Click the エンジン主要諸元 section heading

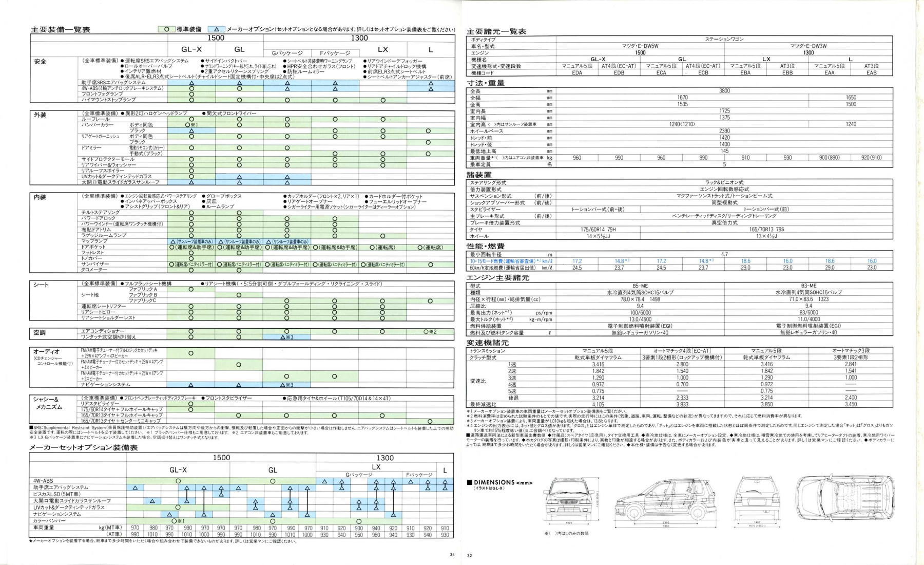(x=497, y=278)
